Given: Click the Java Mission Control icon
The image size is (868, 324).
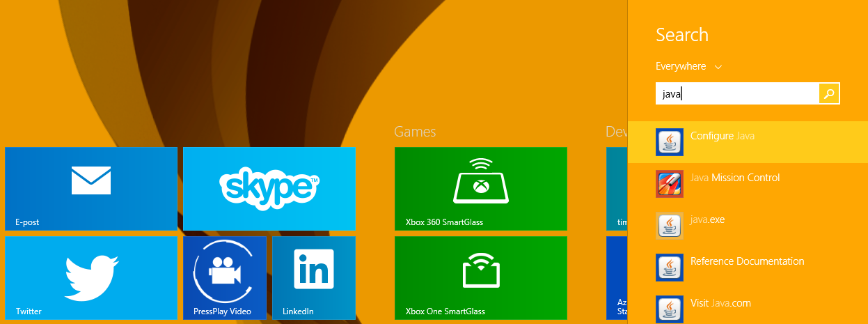Looking at the screenshot, I should pos(670,184).
